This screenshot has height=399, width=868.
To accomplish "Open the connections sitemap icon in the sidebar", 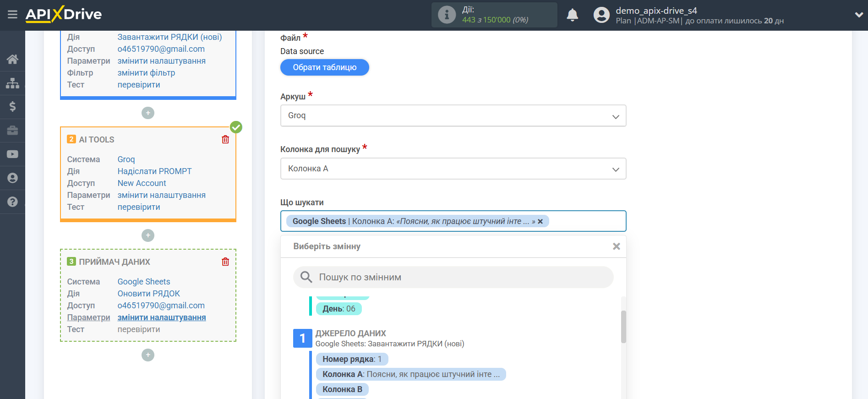I will [12, 83].
